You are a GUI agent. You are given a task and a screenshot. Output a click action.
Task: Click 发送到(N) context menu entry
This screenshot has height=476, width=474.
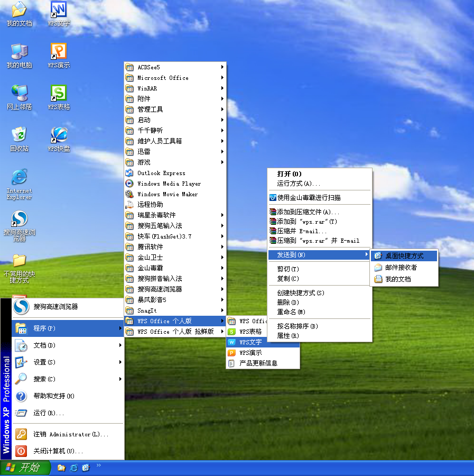click(320, 255)
